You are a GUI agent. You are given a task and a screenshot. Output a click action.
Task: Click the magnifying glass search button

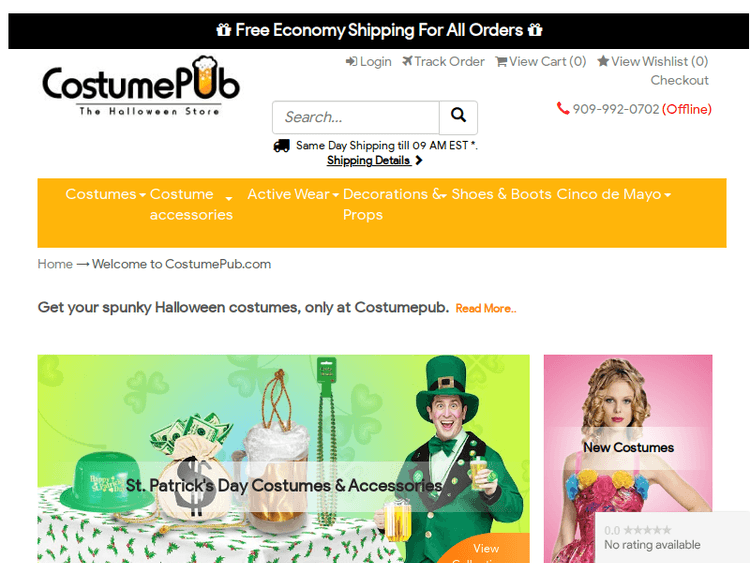coord(458,117)
